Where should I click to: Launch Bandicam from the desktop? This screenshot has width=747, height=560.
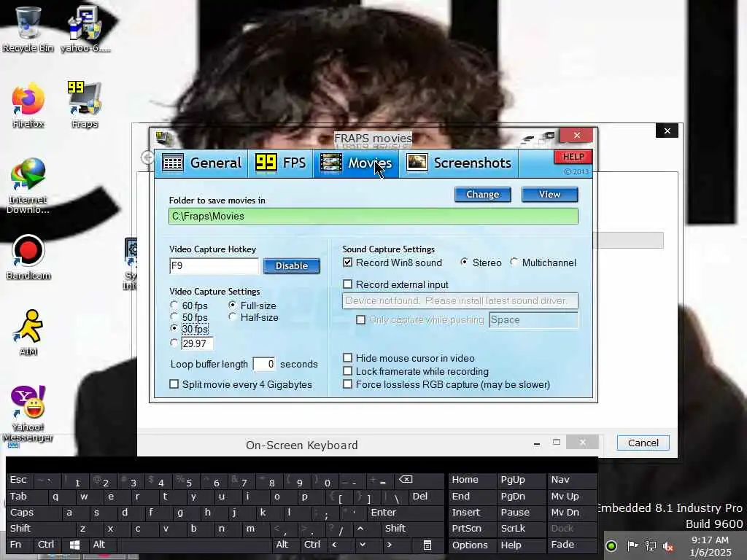click(28, 257)
